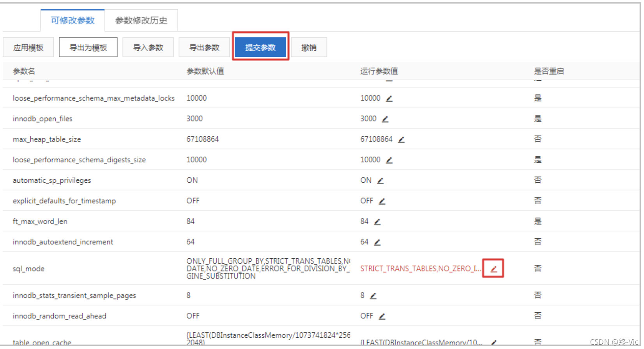
Task: Click the default value 3000 for innodb_open_files
Action: 195,118
